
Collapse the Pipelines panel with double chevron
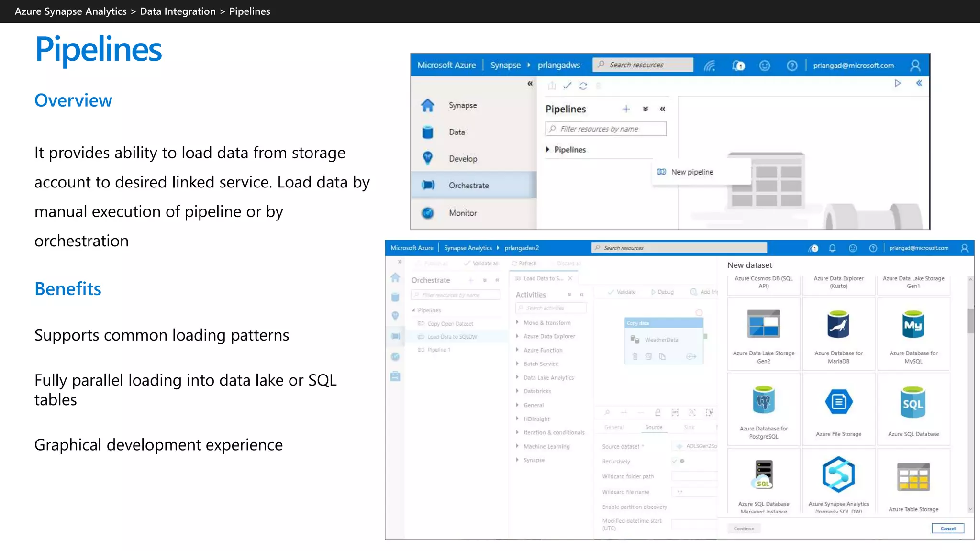(x=663, y=109)
